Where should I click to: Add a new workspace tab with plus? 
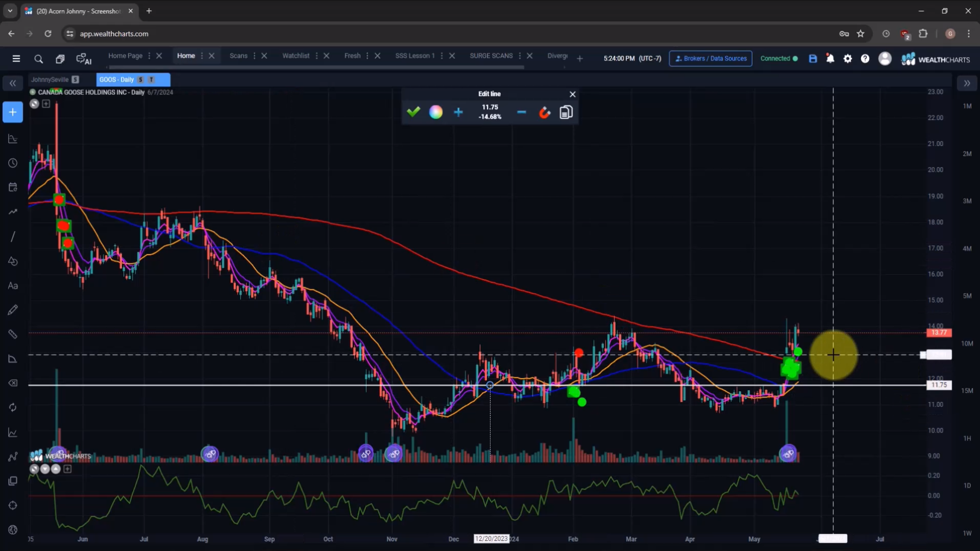(579, 59)
